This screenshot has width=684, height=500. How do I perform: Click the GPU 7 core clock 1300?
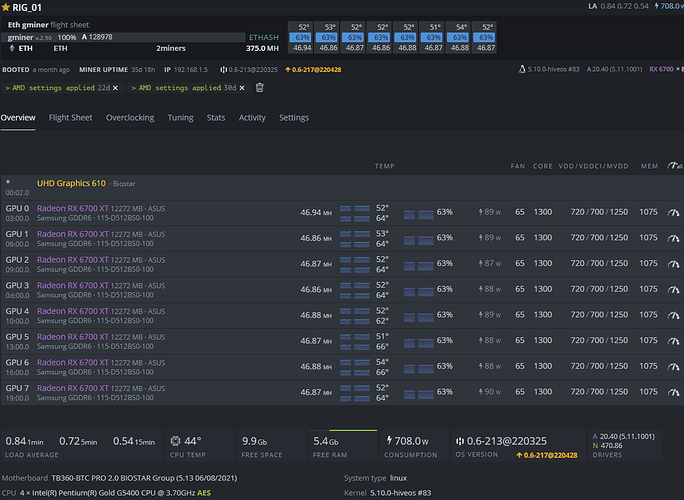[x=543, y=392]
